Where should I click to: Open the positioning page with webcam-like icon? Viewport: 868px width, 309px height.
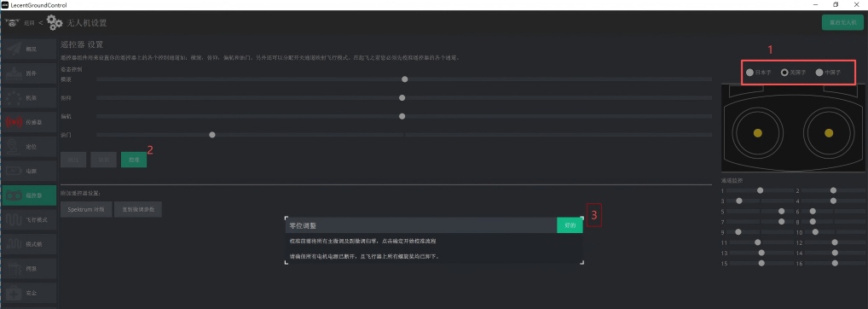click(x=29, y=146)
